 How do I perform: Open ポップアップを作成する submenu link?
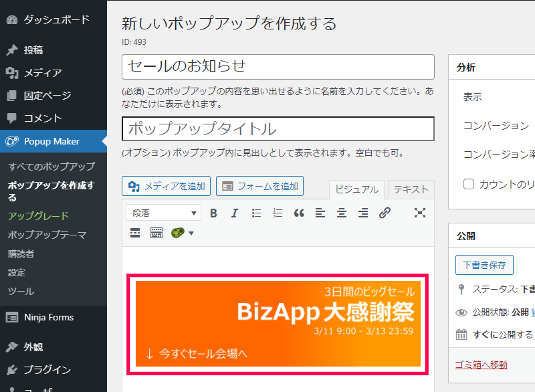point(51,191)
